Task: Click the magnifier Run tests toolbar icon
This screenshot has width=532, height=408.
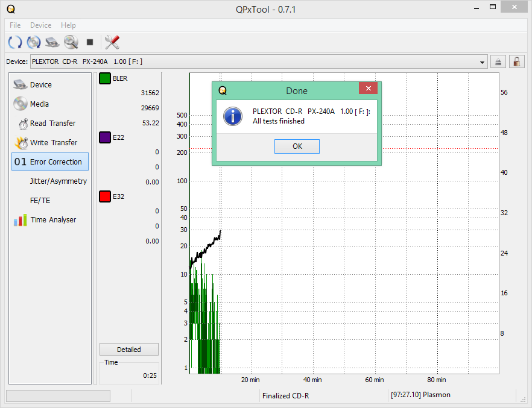Action: tap(71, 42)
